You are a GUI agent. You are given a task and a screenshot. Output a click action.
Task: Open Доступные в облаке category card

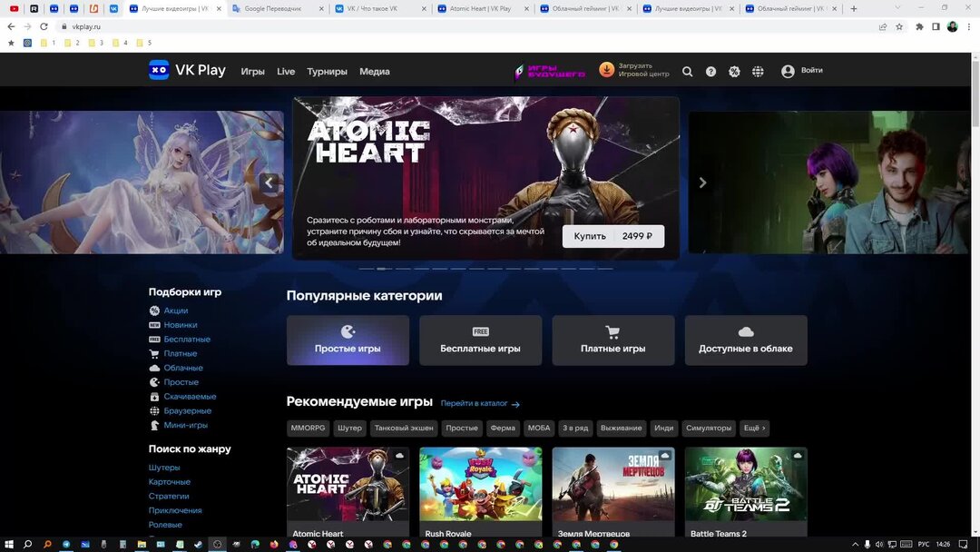click(x=746, y=340)
